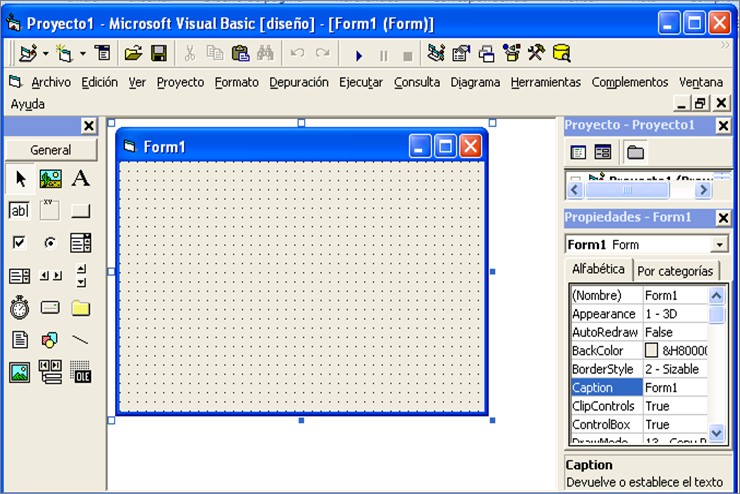740x494 pixels.
Task: Select the Label tool in toolbox
Action: click(81, 179)
